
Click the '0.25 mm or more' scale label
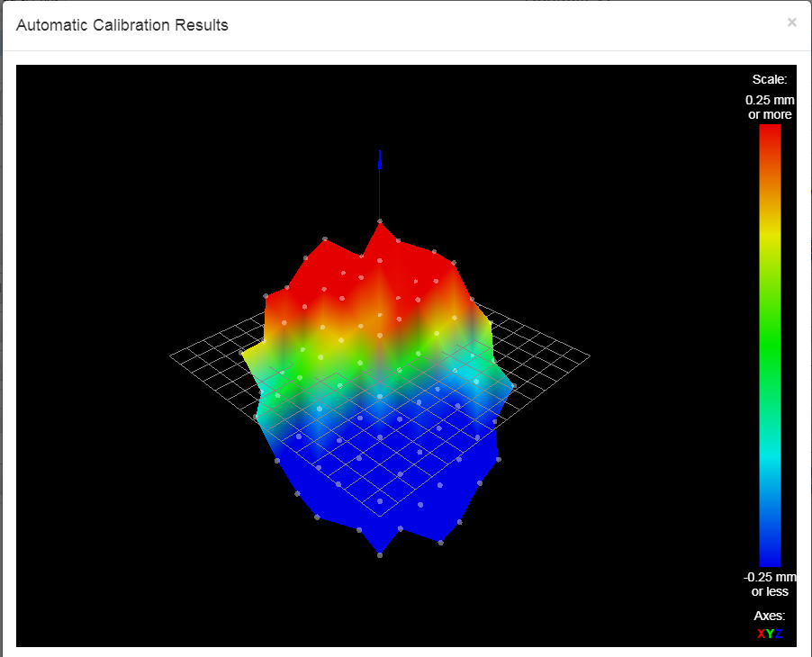pyautogui.click(x=770, y=107)
